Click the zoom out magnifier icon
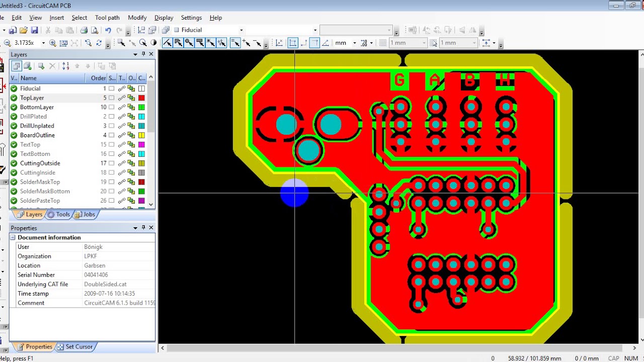The image size is (644, 362). coord(8,43)
